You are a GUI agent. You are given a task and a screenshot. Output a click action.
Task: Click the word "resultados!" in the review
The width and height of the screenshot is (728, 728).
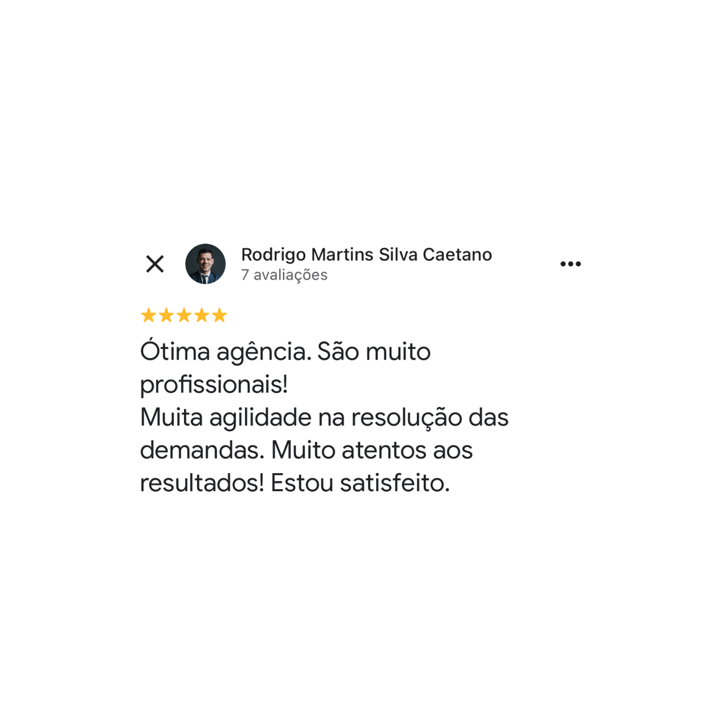(x=202, y=483)
